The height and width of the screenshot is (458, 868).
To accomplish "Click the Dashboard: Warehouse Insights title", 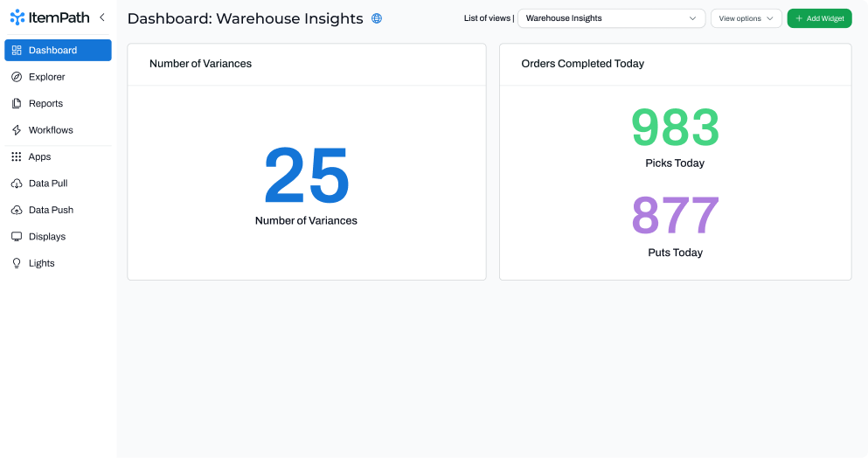I will pyautogui.click(x=246, y=18).
